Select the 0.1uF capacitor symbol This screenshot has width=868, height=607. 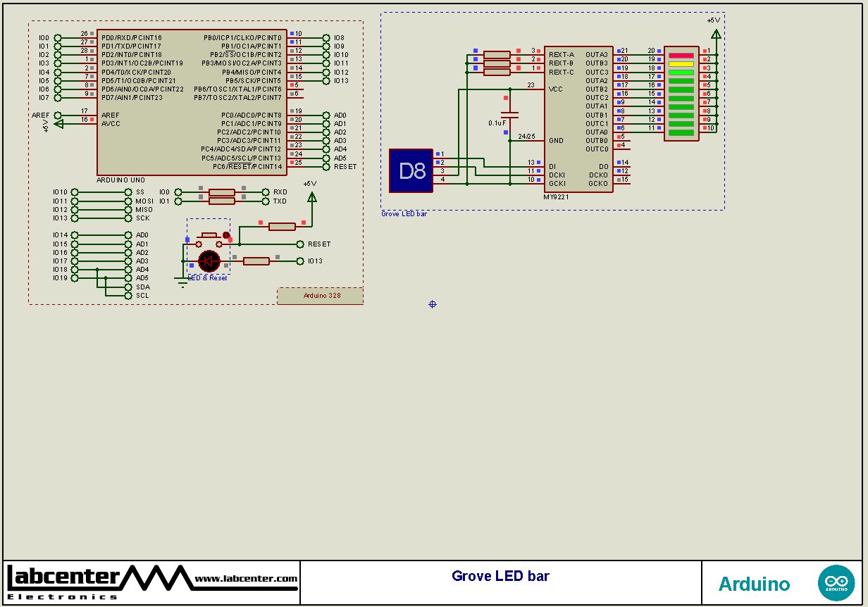[509, 114]
